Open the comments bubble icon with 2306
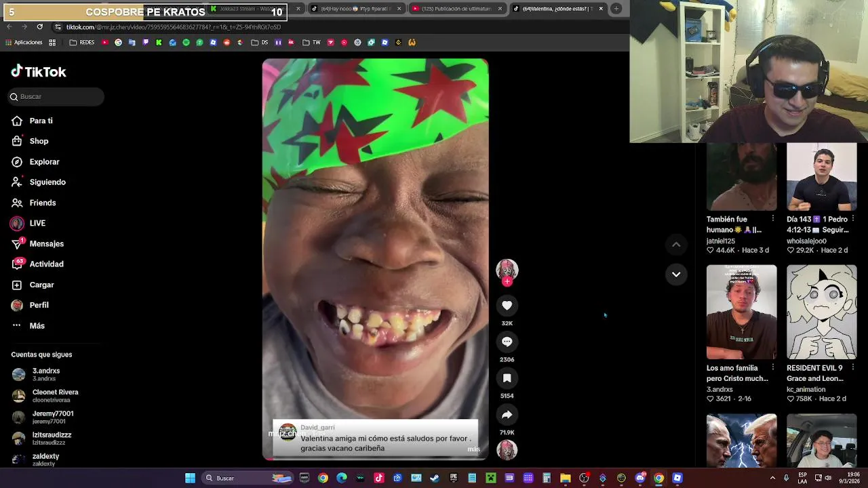 tap(507, 342)
